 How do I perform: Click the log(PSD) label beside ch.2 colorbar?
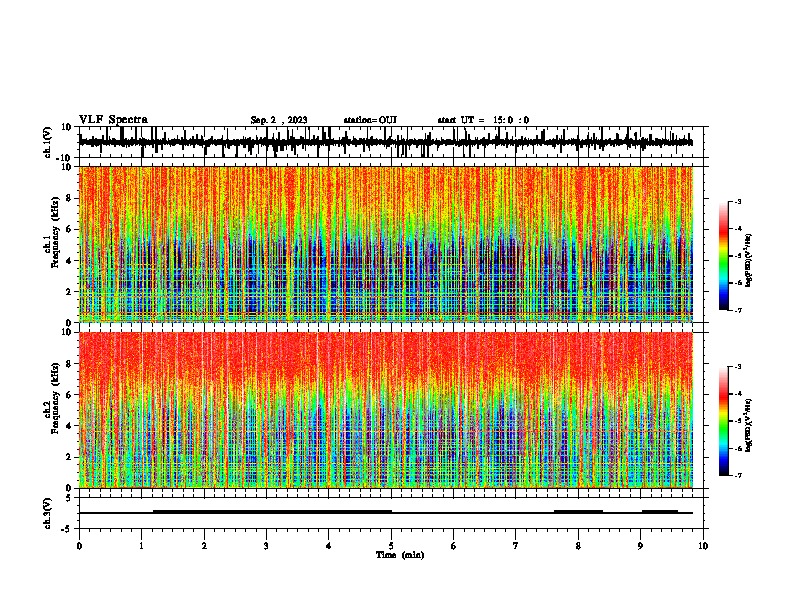tap(749, 425)
